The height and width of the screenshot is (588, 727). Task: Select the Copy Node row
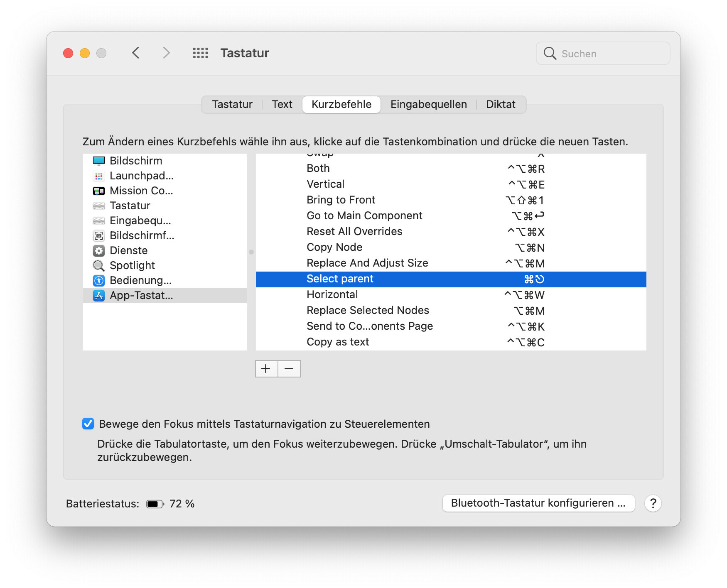(x=451, y=247)
